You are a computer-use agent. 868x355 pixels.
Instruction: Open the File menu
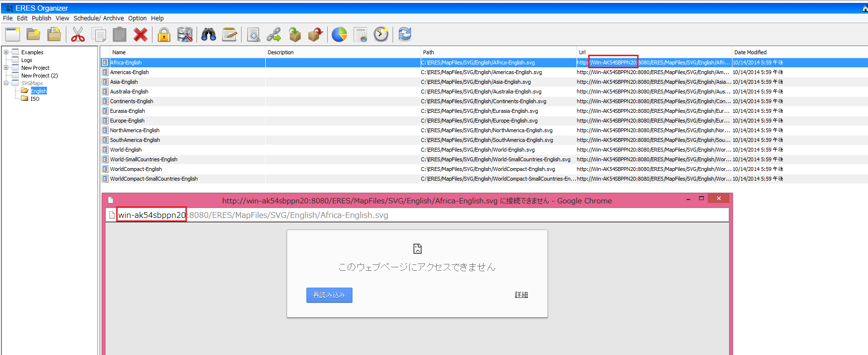coord(8,18)
